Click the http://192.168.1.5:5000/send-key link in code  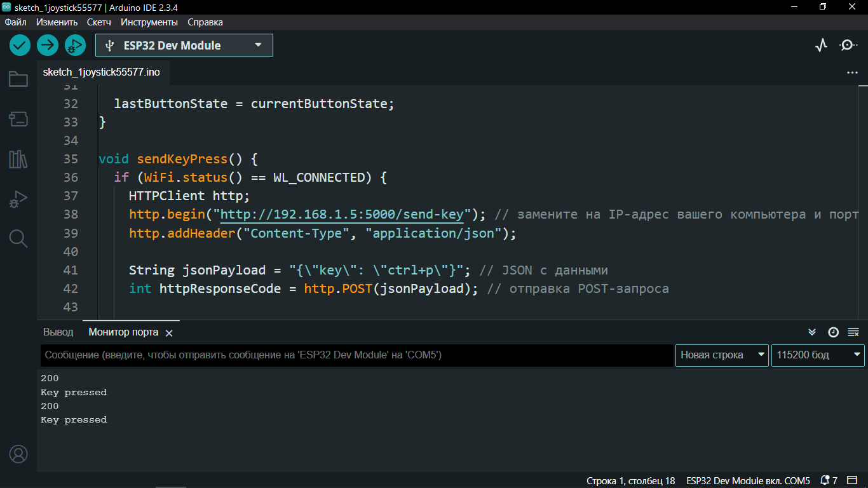[x=342, y=214]
